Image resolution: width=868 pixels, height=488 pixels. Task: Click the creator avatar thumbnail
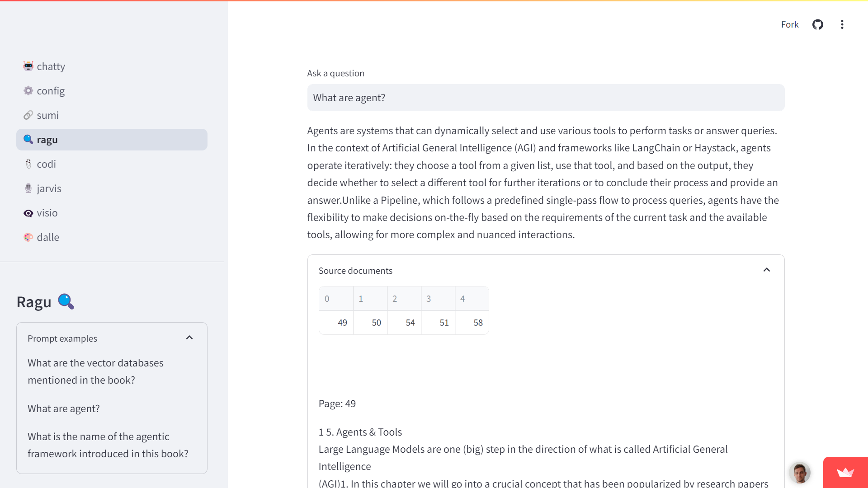pos(800,473)
